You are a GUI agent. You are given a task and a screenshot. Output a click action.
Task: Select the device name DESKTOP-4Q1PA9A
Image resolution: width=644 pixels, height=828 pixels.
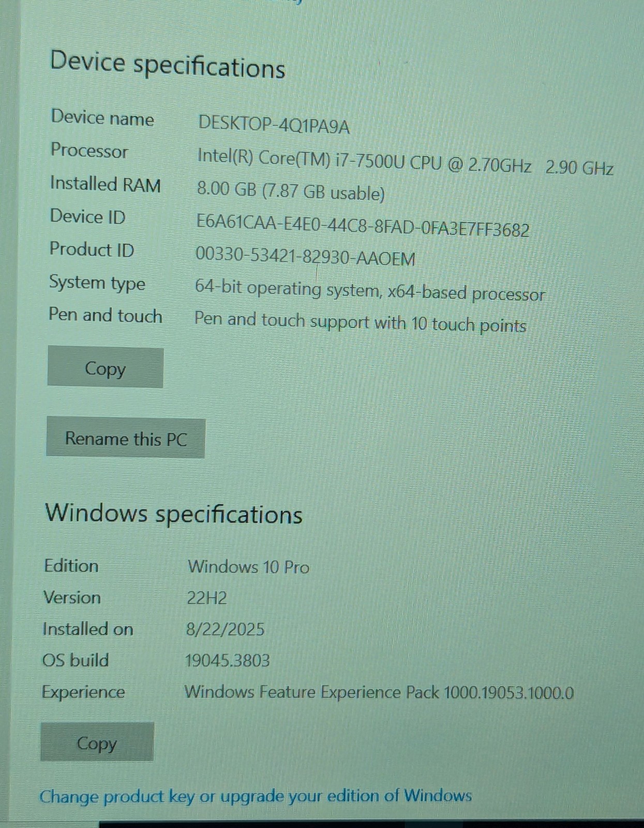(x=274, y=125)
